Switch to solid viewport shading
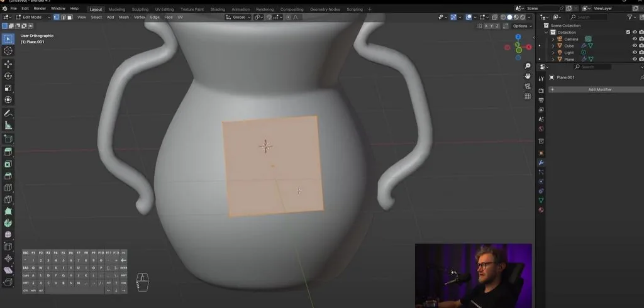Image resolution: width=644 pixels, height=308 pixels. (509, 17)
